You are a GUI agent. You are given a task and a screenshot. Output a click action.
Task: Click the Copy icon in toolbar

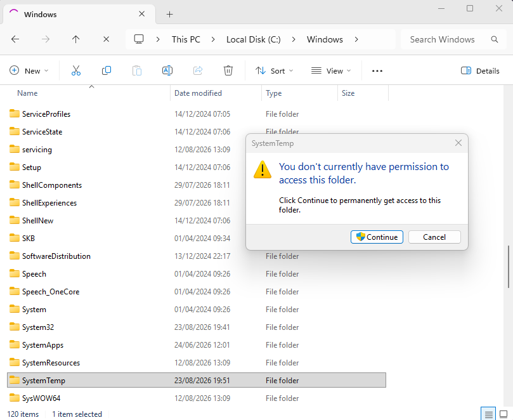pyautogui.click(x=107, y=70)
